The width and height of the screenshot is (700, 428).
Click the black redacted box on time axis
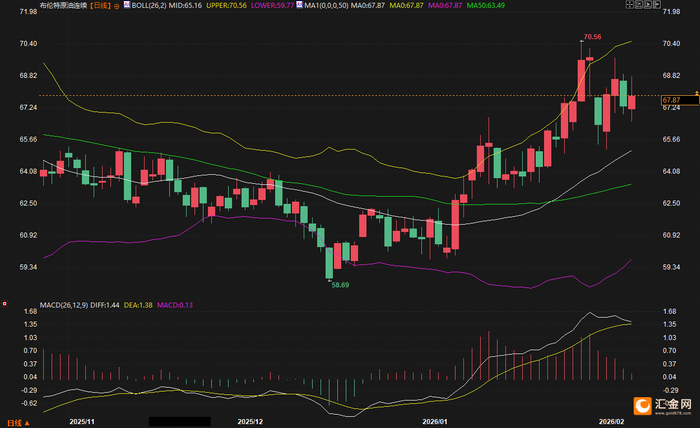[179, 422]
